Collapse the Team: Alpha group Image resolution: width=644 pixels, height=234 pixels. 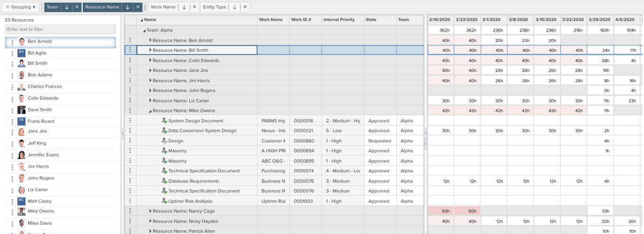coord(145,30)
